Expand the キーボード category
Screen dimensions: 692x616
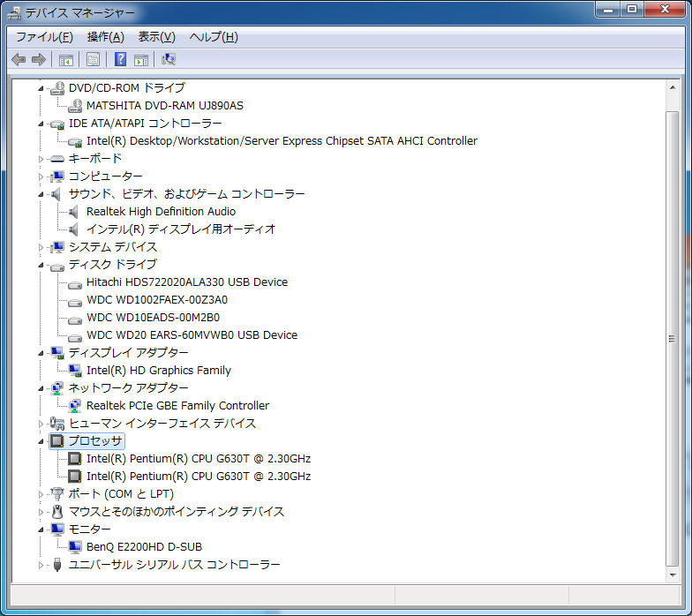[41, 159]
